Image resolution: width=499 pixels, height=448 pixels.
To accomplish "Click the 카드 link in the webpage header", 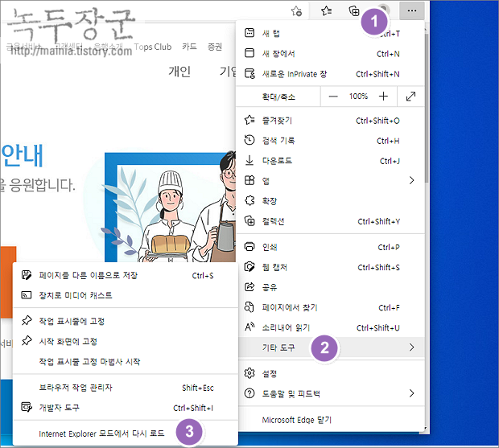I will pos(189,47).
